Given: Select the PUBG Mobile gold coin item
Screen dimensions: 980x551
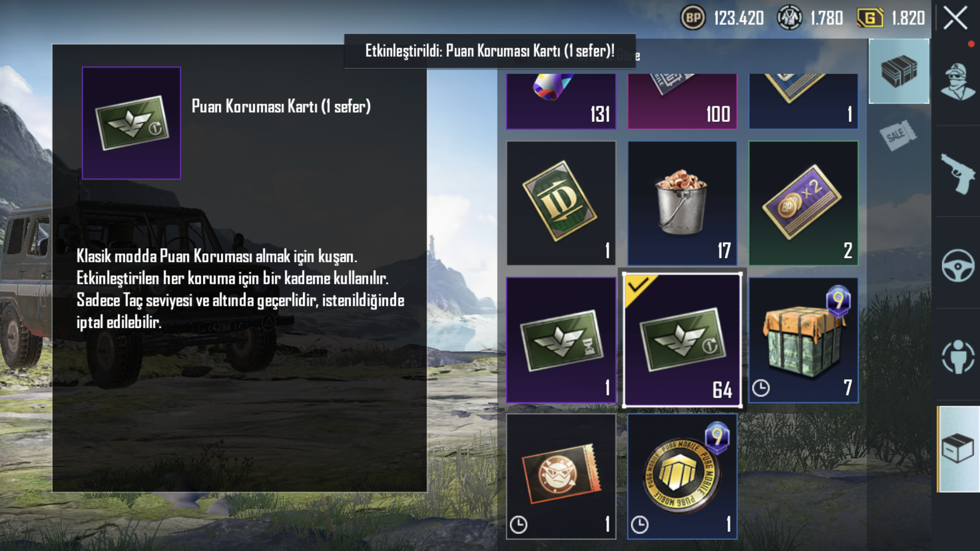Looking at the screenshot, I should pos(682,476).
